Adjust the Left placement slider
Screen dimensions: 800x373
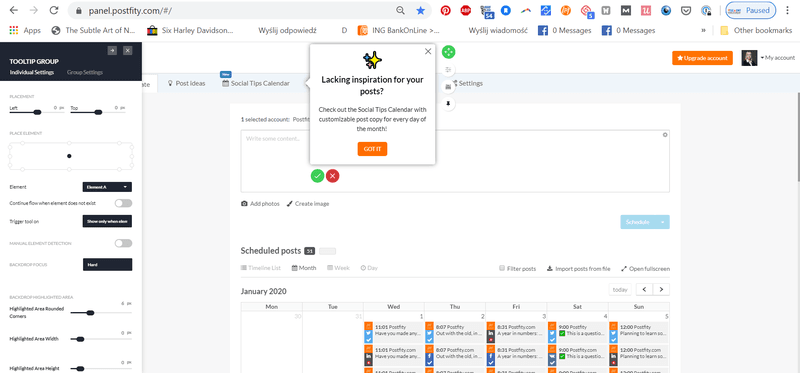click(x=37, y=112)
